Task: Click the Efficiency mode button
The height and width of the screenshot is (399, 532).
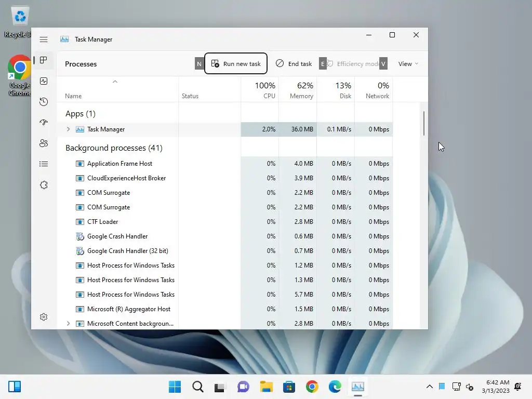Action: [353, 64]
